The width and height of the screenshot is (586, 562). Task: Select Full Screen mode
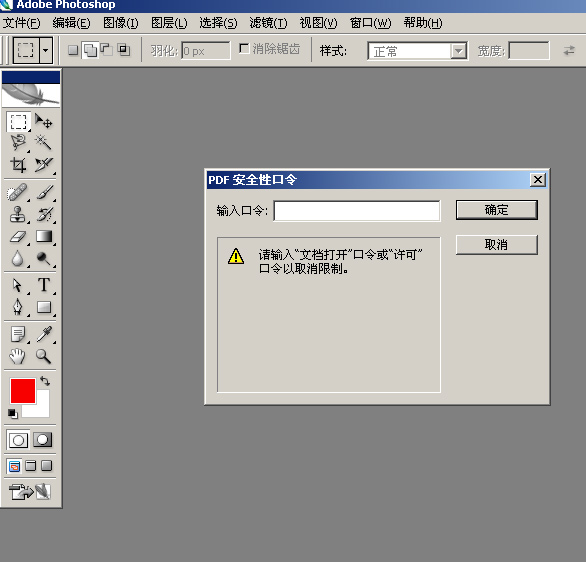coord(46,466)
